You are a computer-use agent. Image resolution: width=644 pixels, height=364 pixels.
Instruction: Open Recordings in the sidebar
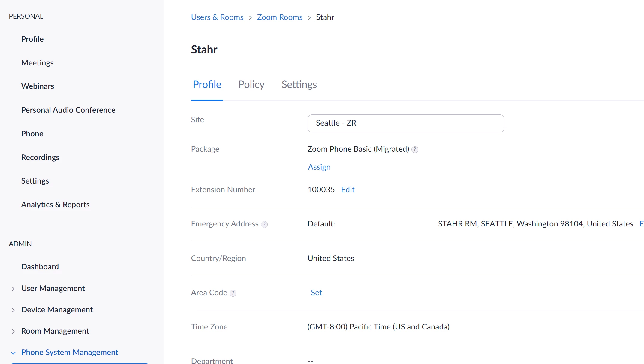coord(40,157)
